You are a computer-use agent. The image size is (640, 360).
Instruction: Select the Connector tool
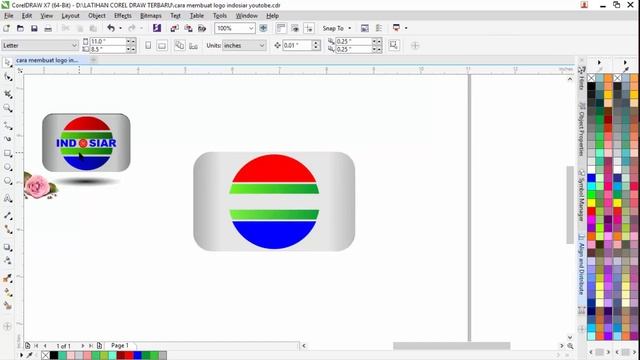point(7,230)
